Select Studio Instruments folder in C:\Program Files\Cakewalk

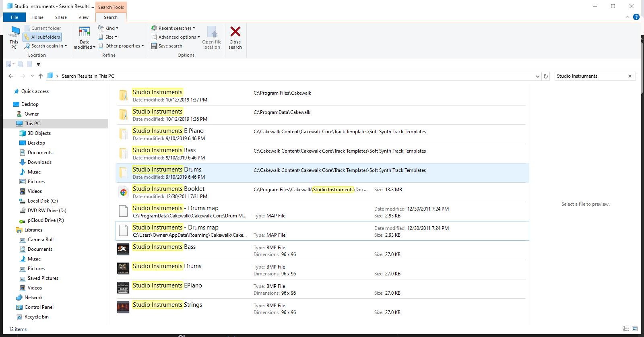click(322, 96)
